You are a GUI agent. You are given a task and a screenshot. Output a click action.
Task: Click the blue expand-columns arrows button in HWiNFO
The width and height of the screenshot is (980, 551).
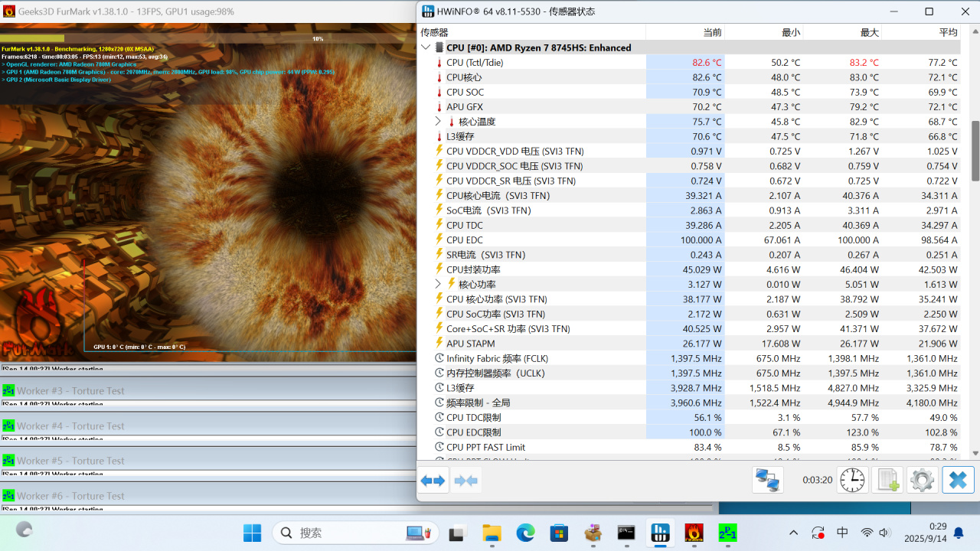click(x=433, y=481)
